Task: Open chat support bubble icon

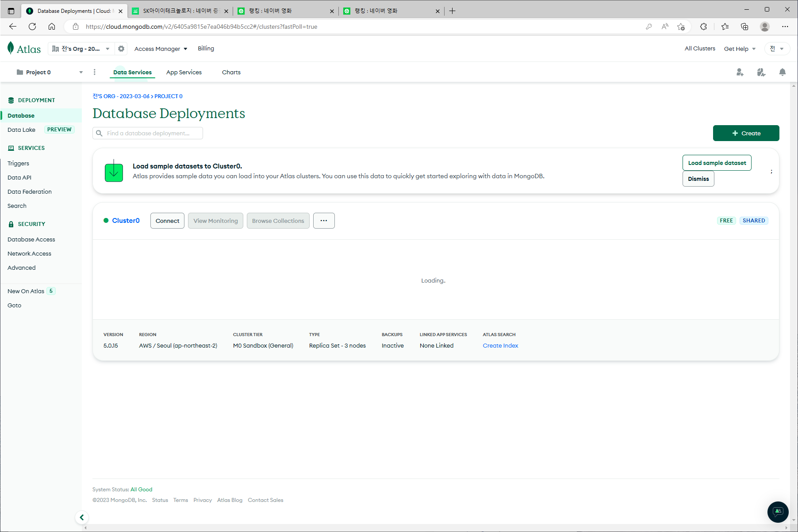Action: (x=778, y=512)
